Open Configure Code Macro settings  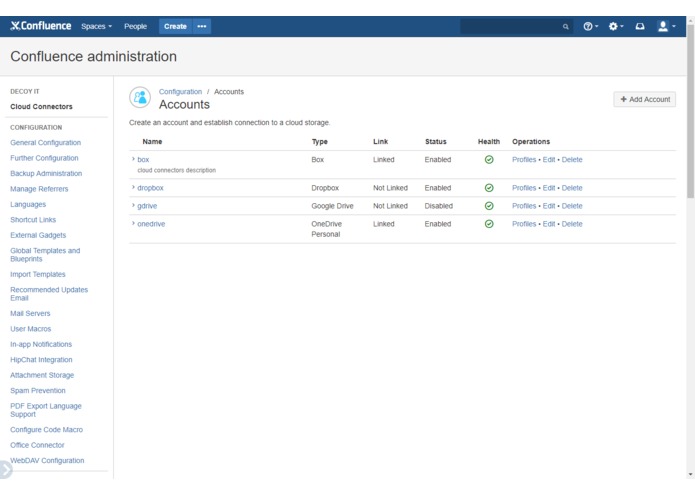[x=47, y=430]
